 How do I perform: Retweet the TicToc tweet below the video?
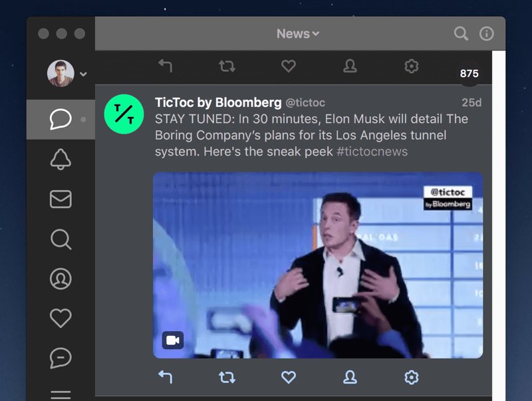coord(227,377)
